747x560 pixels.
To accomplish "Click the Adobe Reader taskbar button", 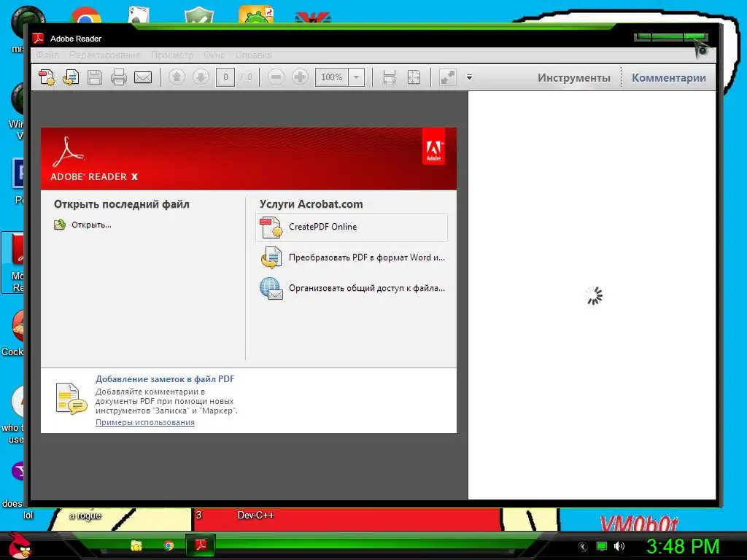I will (x=201, y=545).
